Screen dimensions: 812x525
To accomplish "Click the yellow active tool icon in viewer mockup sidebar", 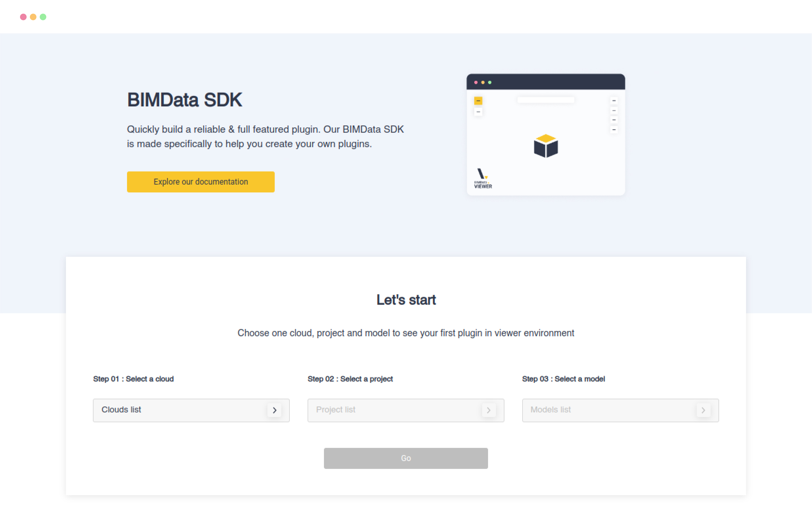I will tap(478, 101).
